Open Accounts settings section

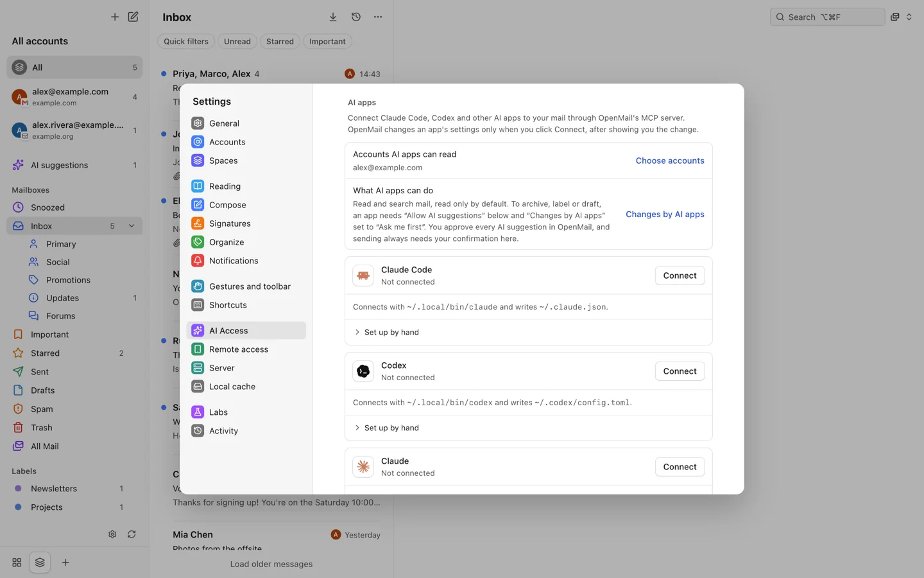pyautogui.click(x=246, y=142)
